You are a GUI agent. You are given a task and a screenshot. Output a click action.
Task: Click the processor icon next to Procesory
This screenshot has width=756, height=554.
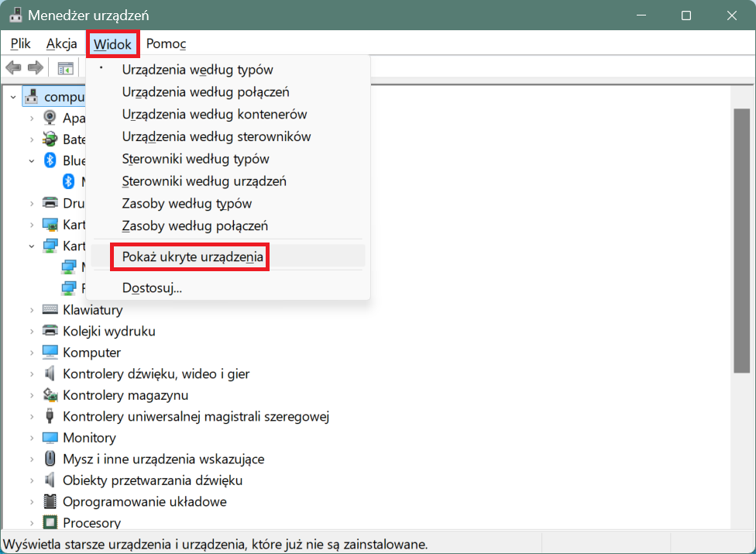(50, 522)
